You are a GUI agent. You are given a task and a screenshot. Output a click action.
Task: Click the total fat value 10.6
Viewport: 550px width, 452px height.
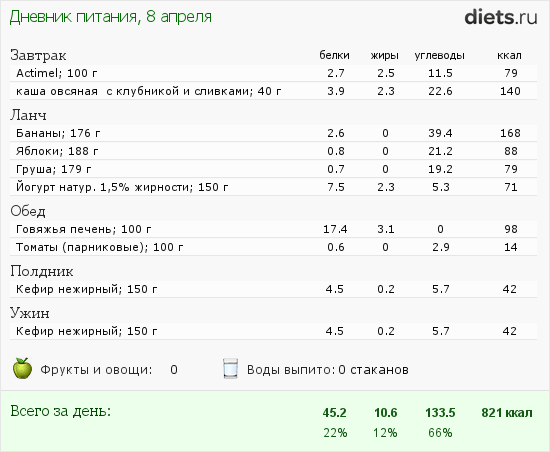[x=385, y=413]
